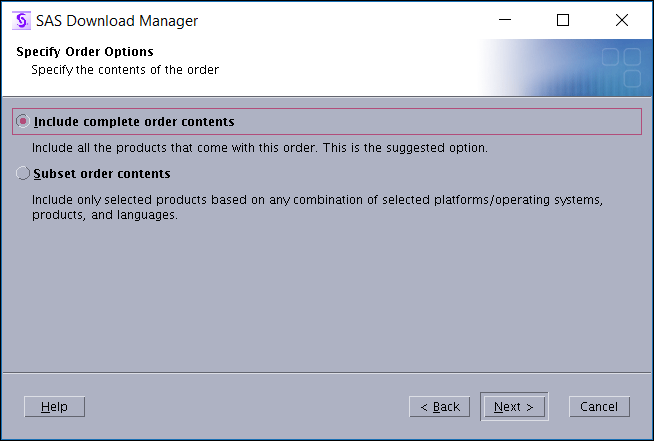Go back with the Back button

point(439,407)
